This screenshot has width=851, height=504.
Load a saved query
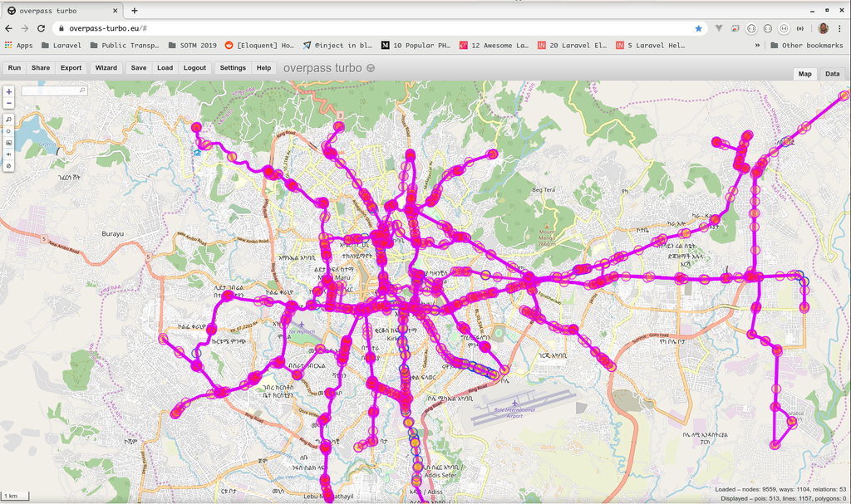[165, 68]
